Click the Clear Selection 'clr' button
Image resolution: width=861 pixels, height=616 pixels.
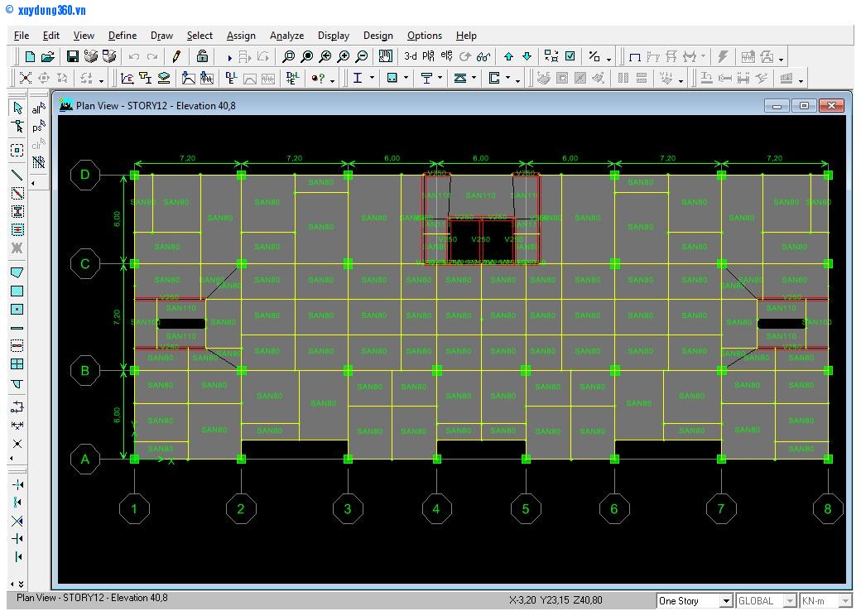tap(38, 144)
